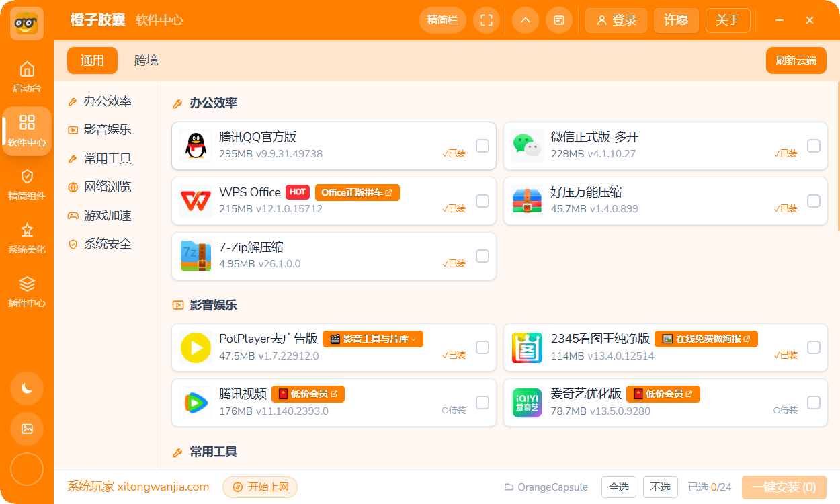Click the 影音娱乐 section heading
Viewport: 840px width, 504px height.
pos(214,305)
